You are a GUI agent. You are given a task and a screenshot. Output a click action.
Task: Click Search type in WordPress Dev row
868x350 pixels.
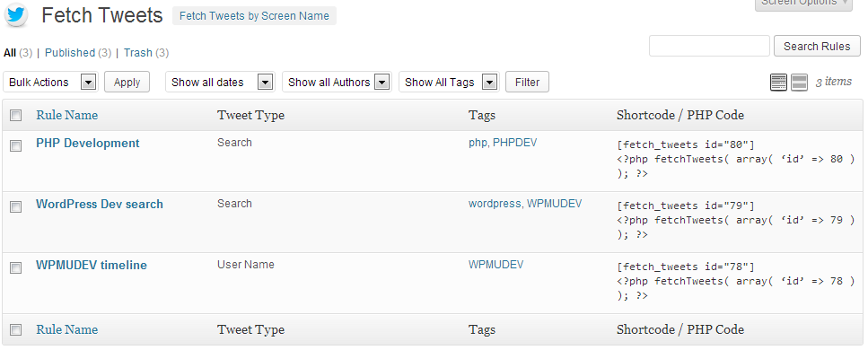coord(234,203)
